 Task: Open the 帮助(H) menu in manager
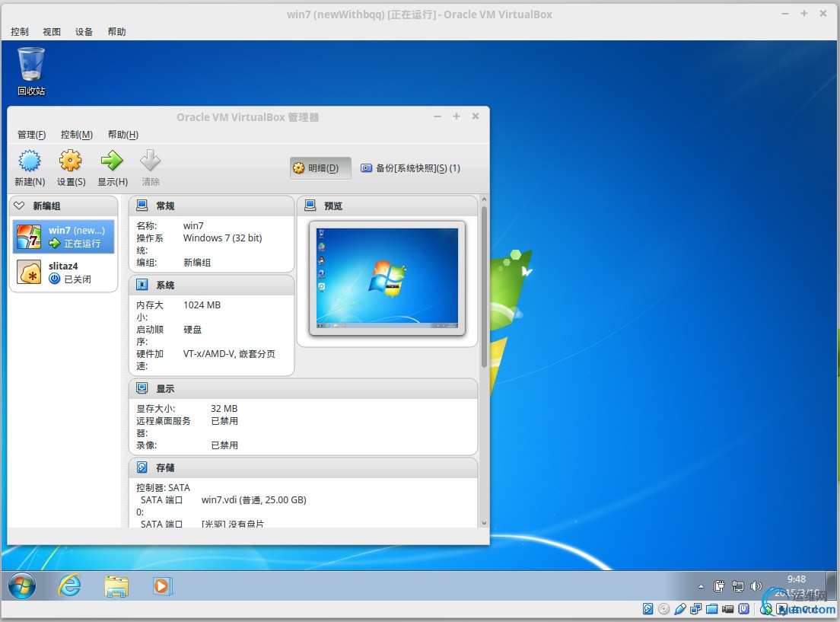point(123,135)
